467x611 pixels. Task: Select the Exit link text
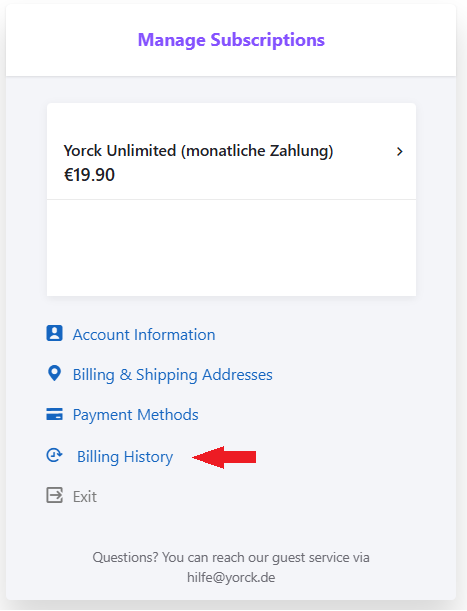[85, 497]
